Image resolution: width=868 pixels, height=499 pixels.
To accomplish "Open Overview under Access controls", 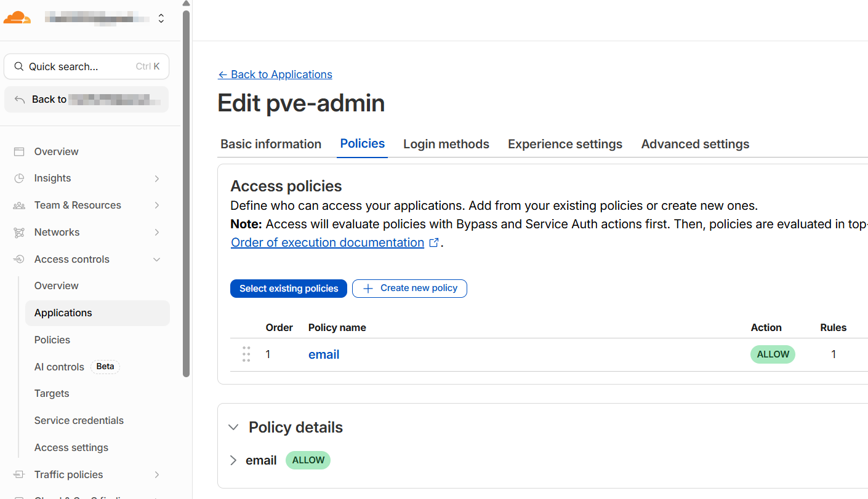I will 57,286.
